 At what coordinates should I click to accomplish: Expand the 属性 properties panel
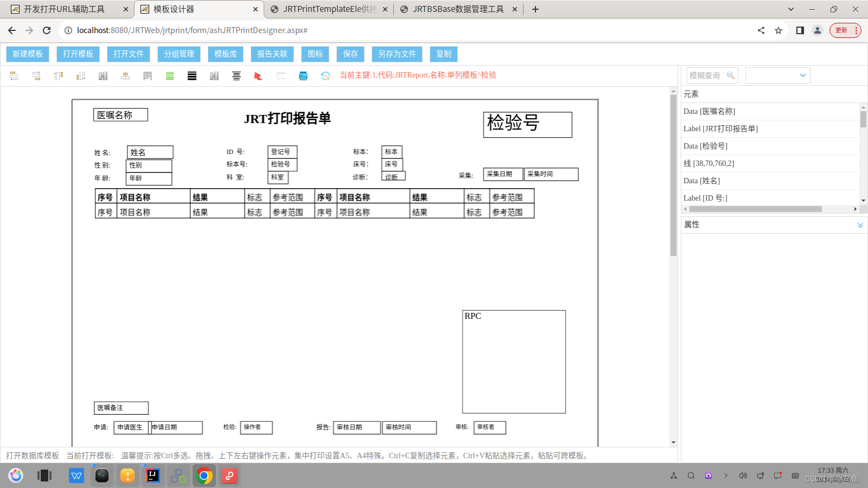pyautogui.click(x=860, y=225)
